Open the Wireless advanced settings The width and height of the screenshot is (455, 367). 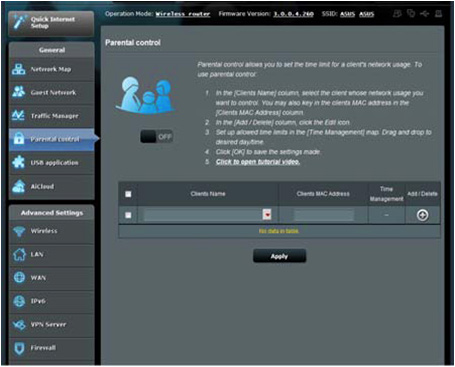tap(51, 231)
